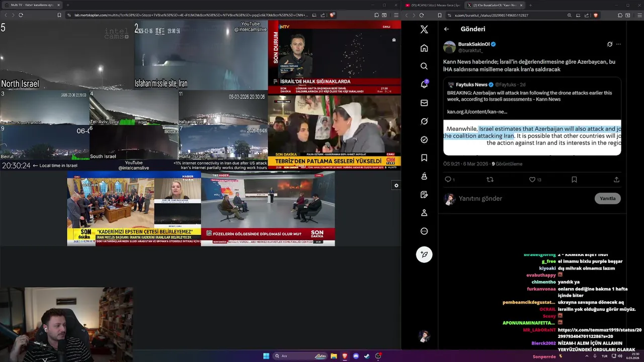Screen dimensions: 644x362
Task: Click Grok explain icon on the post
Action: [610, 44]
